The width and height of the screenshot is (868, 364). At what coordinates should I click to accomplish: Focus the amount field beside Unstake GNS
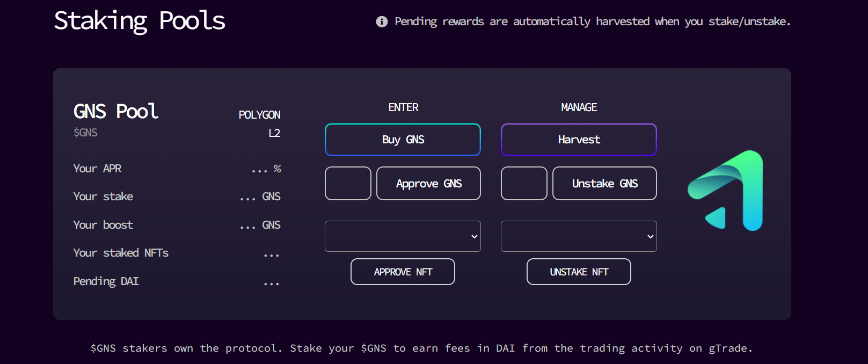524,184
